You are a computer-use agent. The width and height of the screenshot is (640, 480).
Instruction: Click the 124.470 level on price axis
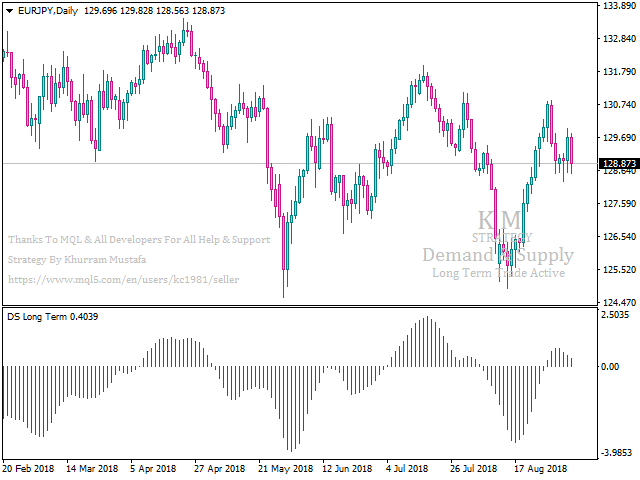point(618,302)
